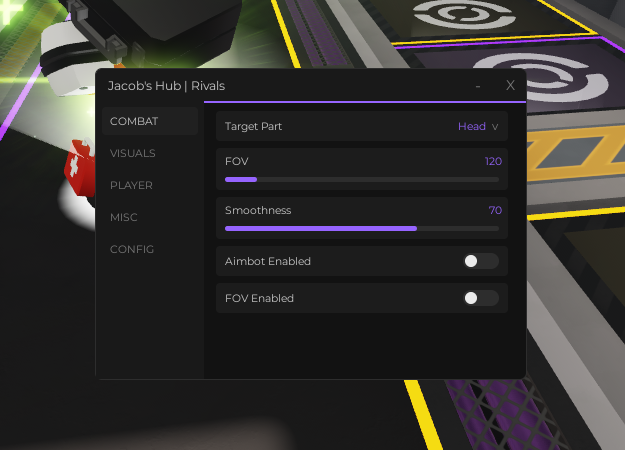Click the Smoothness label
625x450 pixels.
(x=258, y=210)
